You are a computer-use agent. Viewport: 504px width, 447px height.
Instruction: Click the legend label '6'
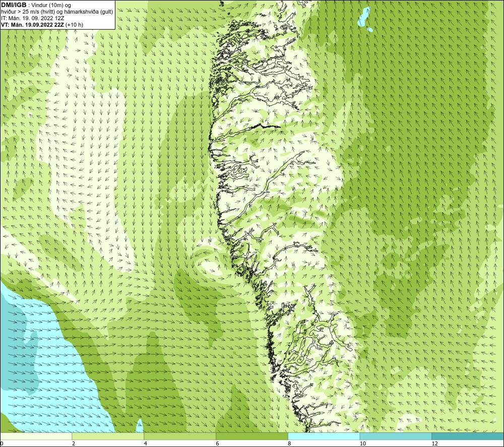tap(218, 444)
